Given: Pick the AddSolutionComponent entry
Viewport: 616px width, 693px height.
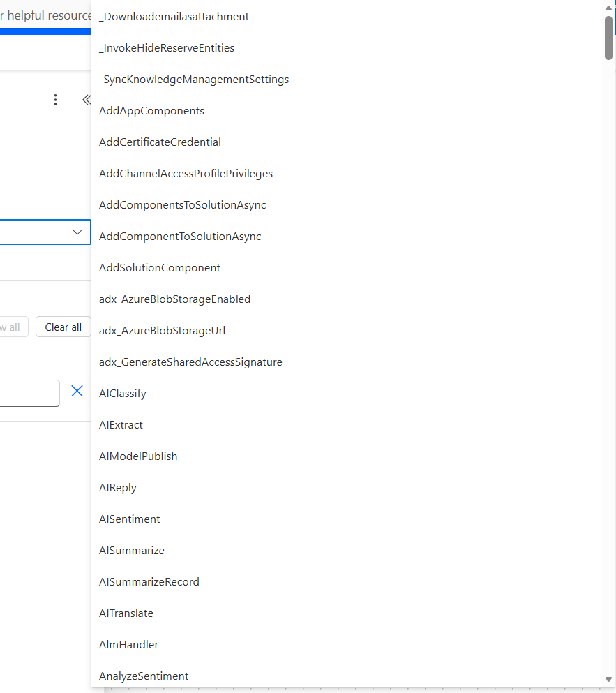Looking at the screenshot, I should (x=160, y=268).
